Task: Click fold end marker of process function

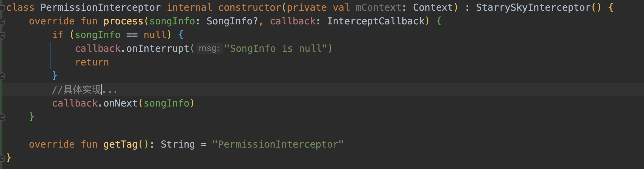Action: pos(2,117)
